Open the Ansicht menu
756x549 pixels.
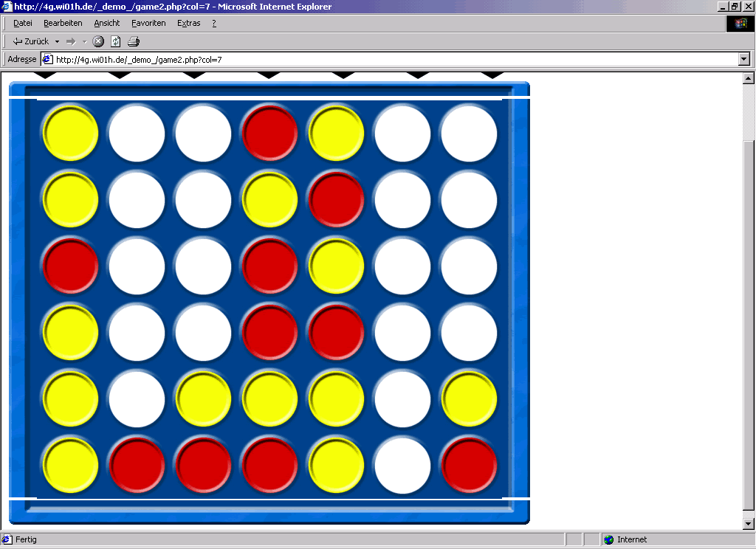click(x=107, y=23)
